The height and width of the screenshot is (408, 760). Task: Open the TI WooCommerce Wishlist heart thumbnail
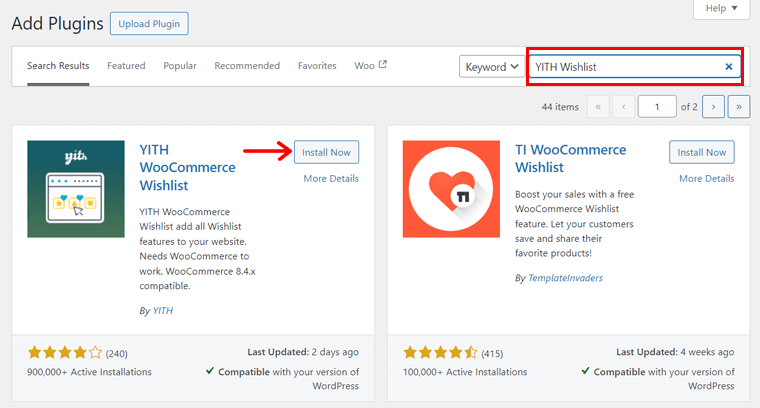pyautogui.click(x=451, y=189)
